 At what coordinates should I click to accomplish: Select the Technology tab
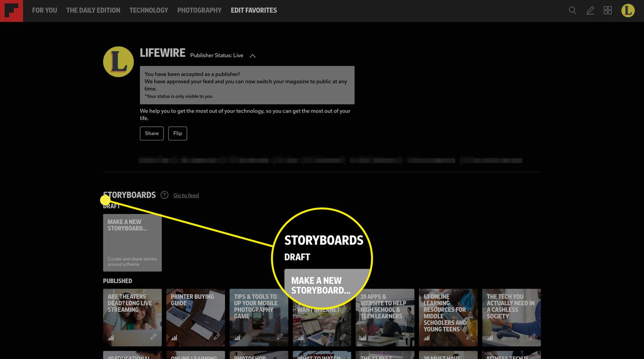click(149, 10)
